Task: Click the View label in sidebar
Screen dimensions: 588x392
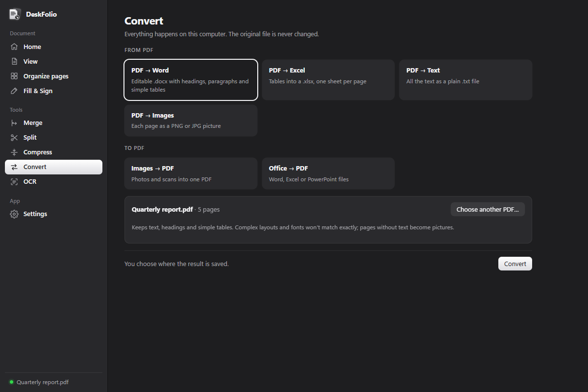Action: click(x=30, y=62)
